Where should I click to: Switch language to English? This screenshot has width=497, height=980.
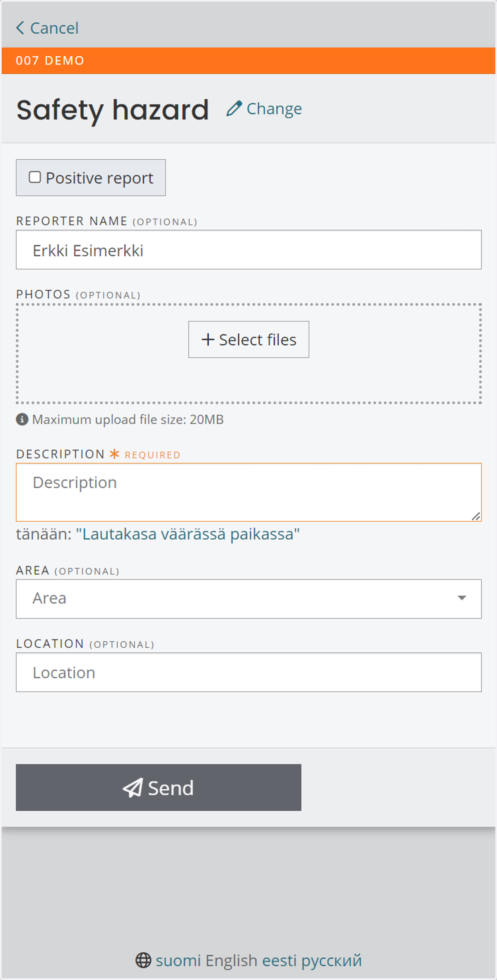tap(232, 961)
